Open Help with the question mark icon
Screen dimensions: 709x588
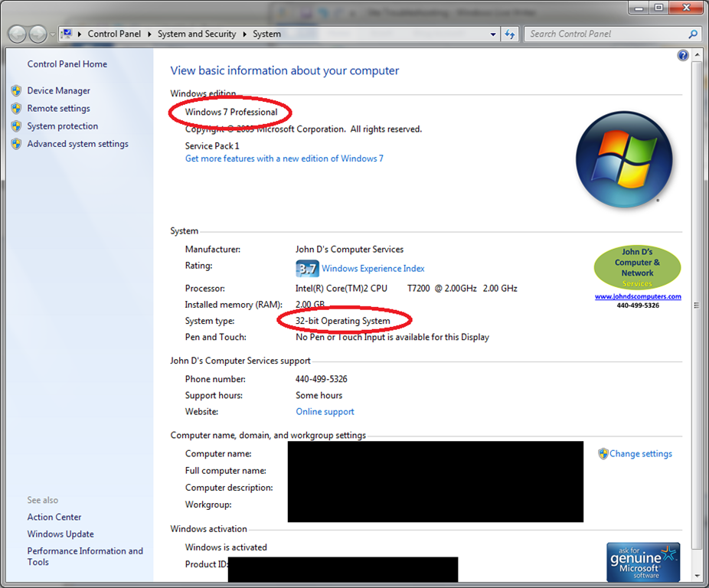click(683, 55)
